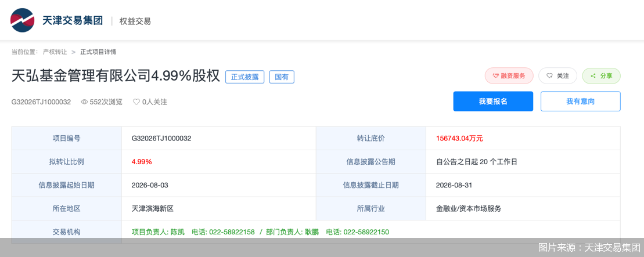This screenshot has width=644, height=257.
Task: Select end date 2026-08-31
Action: tap(454, 185)
